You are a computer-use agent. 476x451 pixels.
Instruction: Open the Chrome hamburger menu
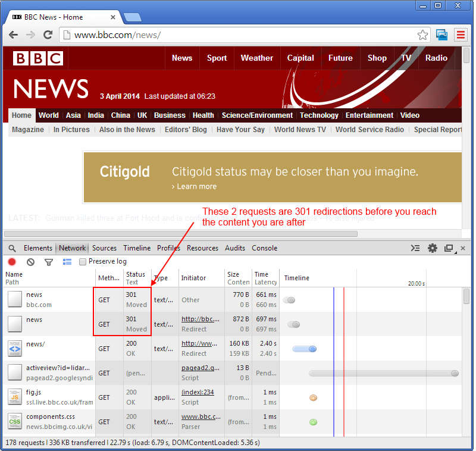(461, 35)
